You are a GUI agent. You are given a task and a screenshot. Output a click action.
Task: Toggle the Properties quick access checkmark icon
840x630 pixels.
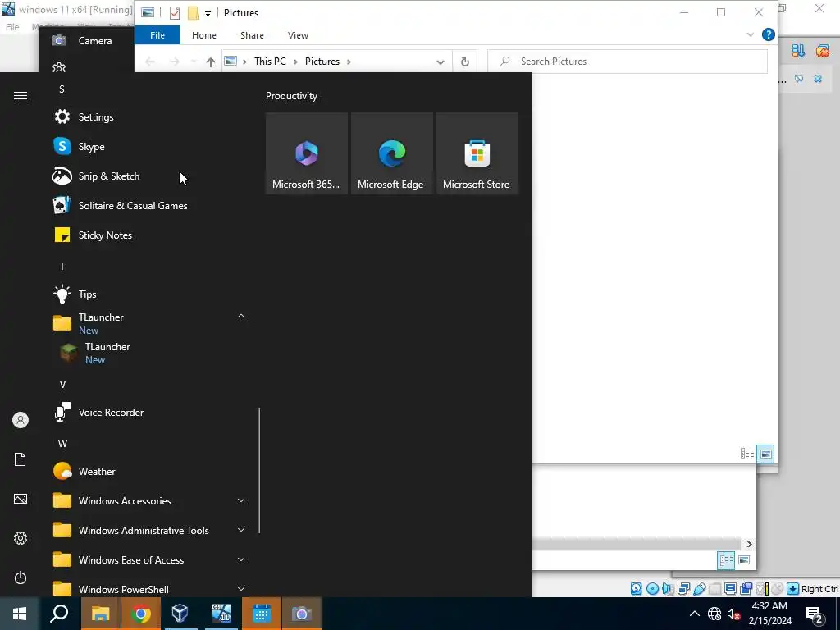[x=175, y=13]
